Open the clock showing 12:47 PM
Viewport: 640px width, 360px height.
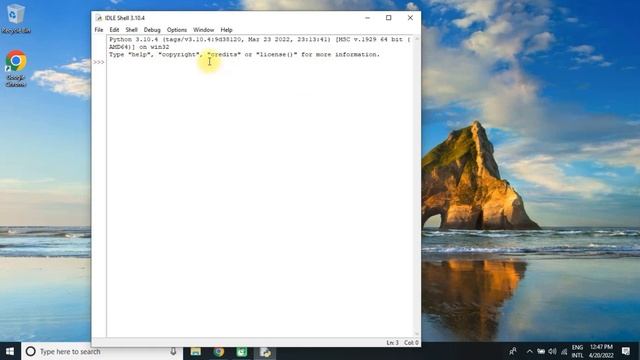[x=601, y=351]
